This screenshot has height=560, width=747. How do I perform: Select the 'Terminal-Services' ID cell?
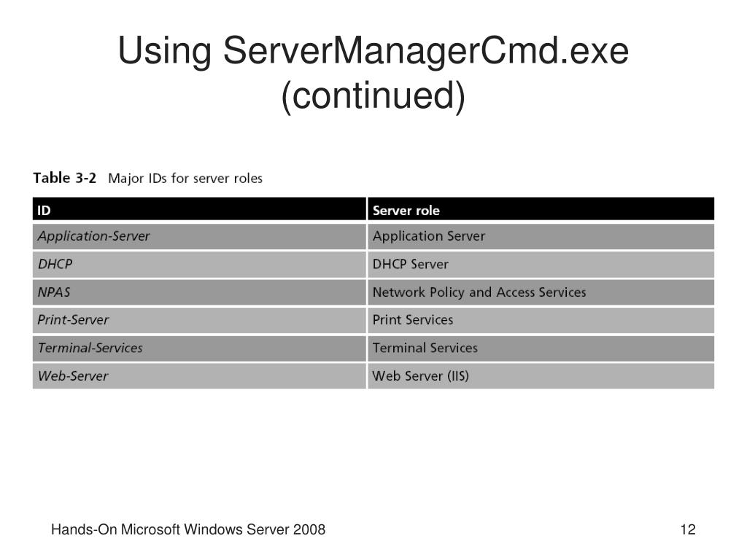pyautogui.click(x=199, y=348)
